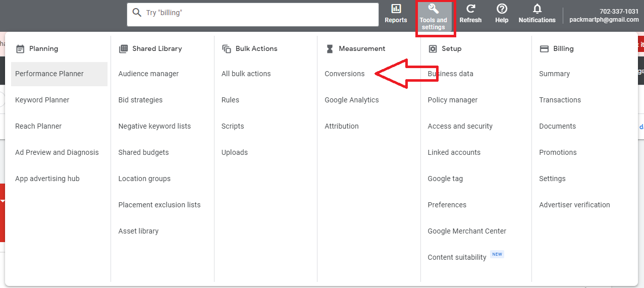The height and width of the screenshot is (288, 644).
Task: Click in the Try "billing" search field
Action: pyautogui.click(x=253, y=15)
